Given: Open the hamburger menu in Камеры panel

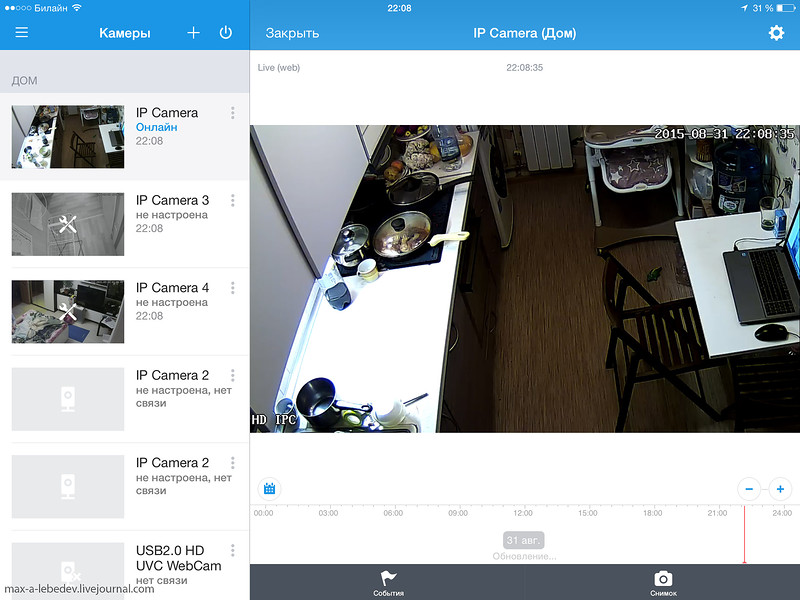Looking at the screenshot, I should (x=21, y=33).
